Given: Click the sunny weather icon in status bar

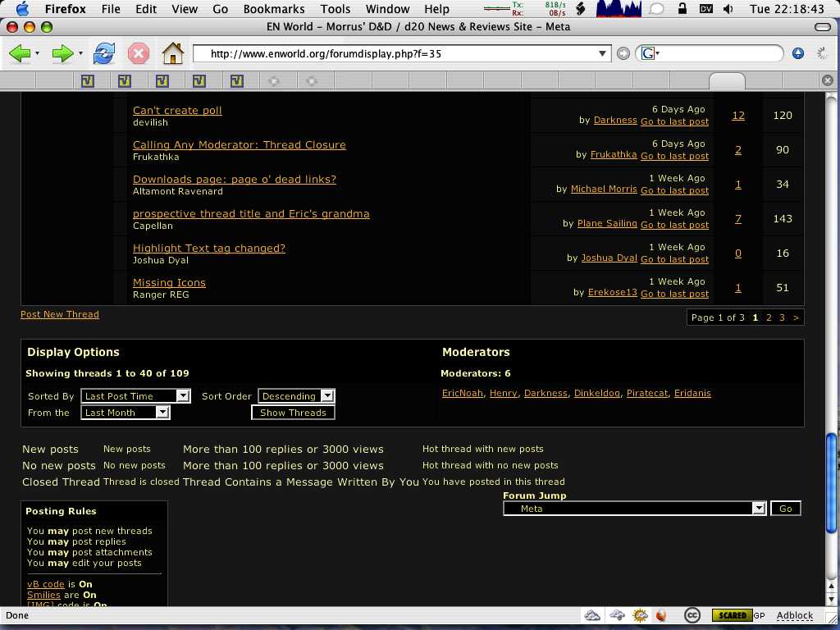Looking at the screenshot, I should pyautogui.click(x=640, y=615).
